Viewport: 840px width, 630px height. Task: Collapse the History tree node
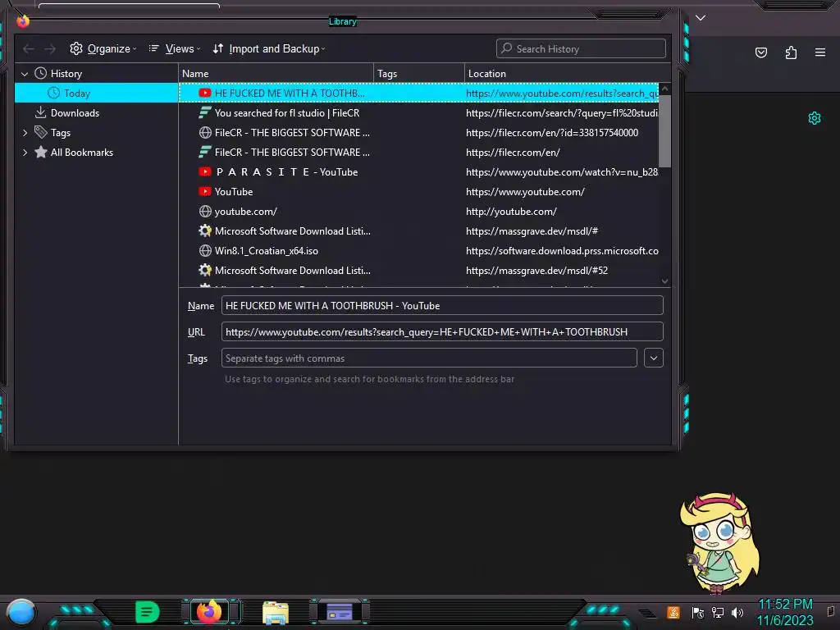click(25, 74)
